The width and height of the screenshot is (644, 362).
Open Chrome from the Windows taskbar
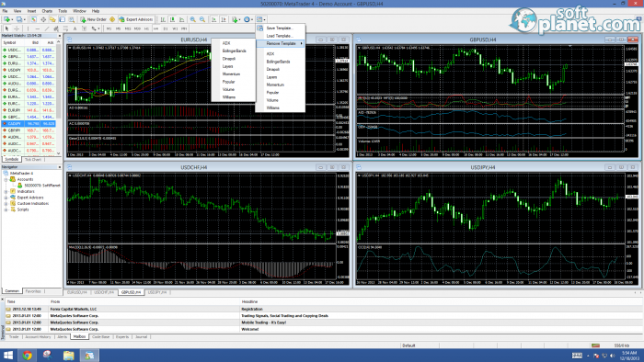pos(27,356)
